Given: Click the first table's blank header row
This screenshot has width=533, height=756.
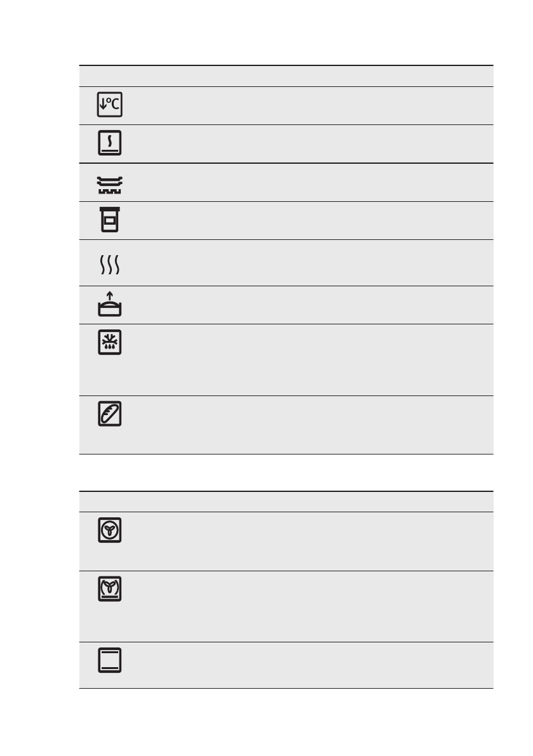Looking at the screenshot, I should 286,76.
